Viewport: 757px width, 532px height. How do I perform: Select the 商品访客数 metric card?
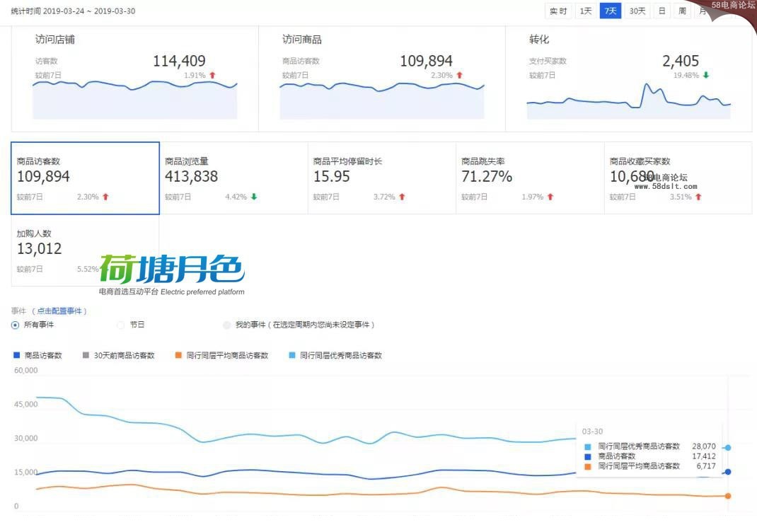(85, 178)
